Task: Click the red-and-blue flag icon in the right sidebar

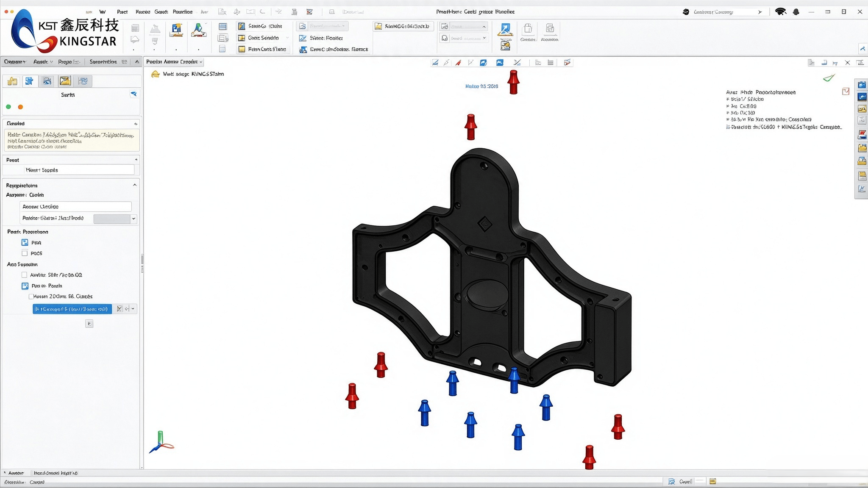Action: (x=862, y=135)
